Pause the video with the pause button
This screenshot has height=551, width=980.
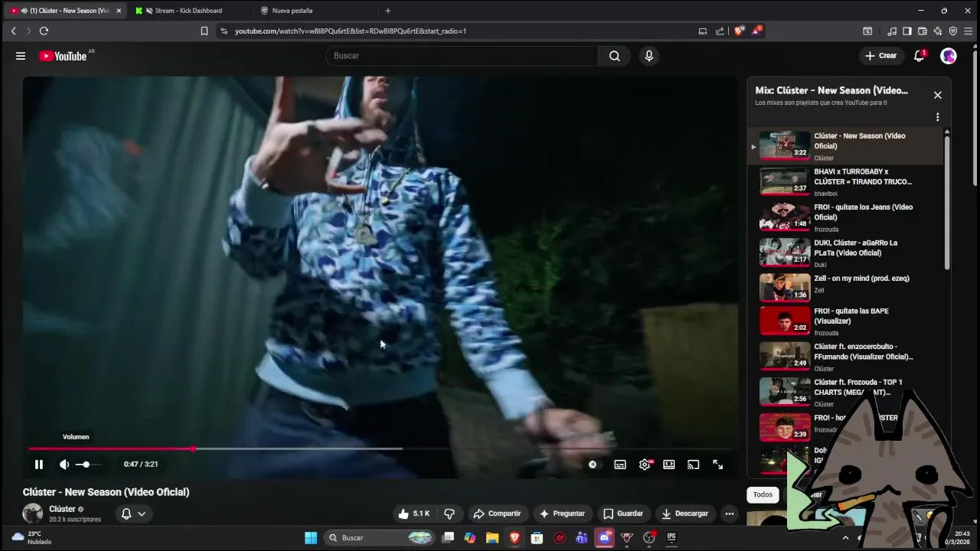pos(38,465)
